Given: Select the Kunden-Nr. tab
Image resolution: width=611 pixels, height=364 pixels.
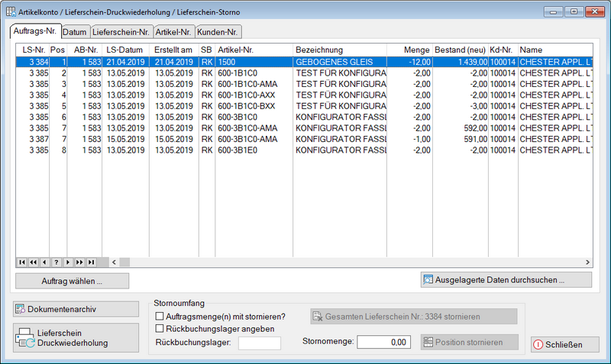Looking at the screenshot, I should tap(218, 32).
